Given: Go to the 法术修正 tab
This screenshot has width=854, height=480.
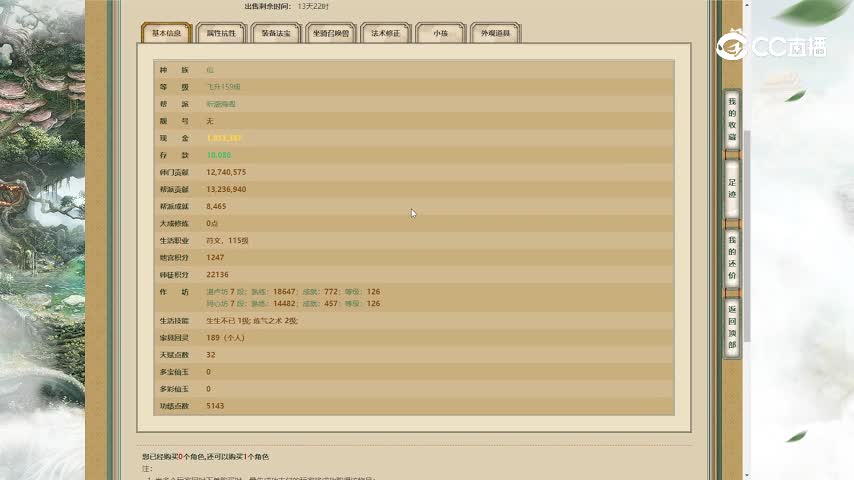Looking at the screenshot, I should click(385, 33).
